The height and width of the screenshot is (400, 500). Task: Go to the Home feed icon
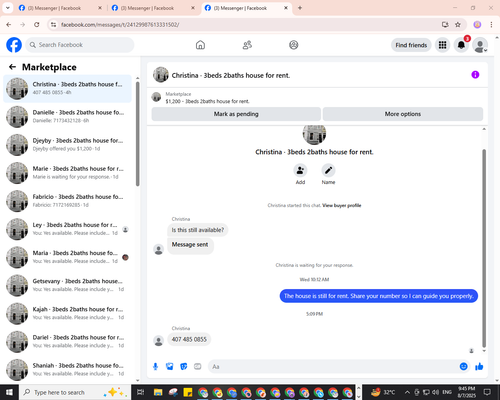pyautogui.click(x=200, y=45)
